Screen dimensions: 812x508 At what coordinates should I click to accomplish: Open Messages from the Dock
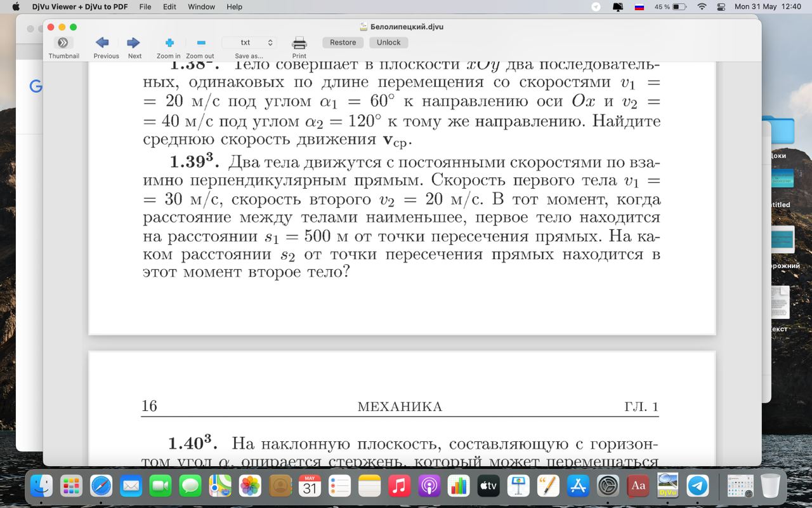click(190, 486)
